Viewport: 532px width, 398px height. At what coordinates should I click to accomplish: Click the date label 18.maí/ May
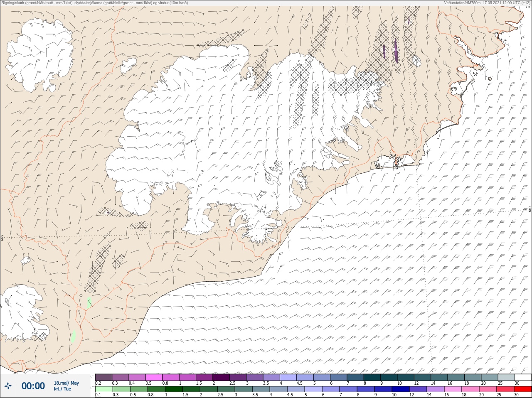coord(66,383)
